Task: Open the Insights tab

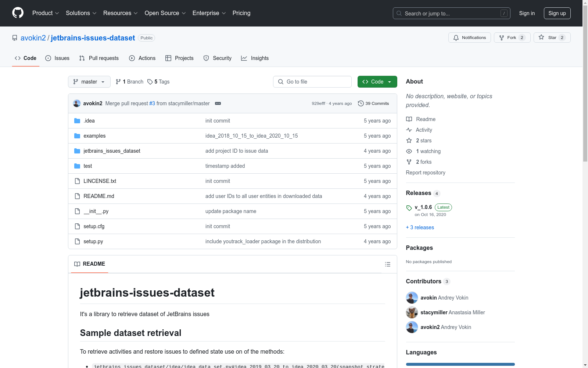Action: tap(255, 58)
